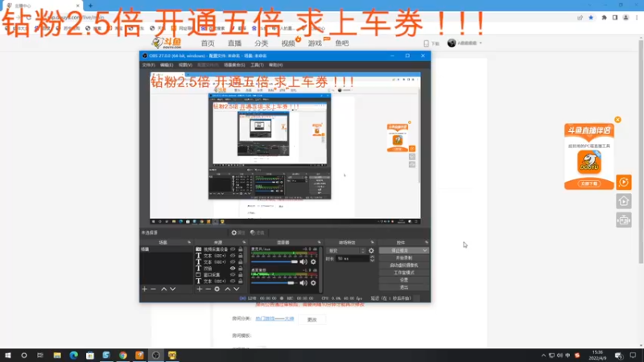Open transition properties gear icon
Screen dimensions: 644x362
point(371,251)
